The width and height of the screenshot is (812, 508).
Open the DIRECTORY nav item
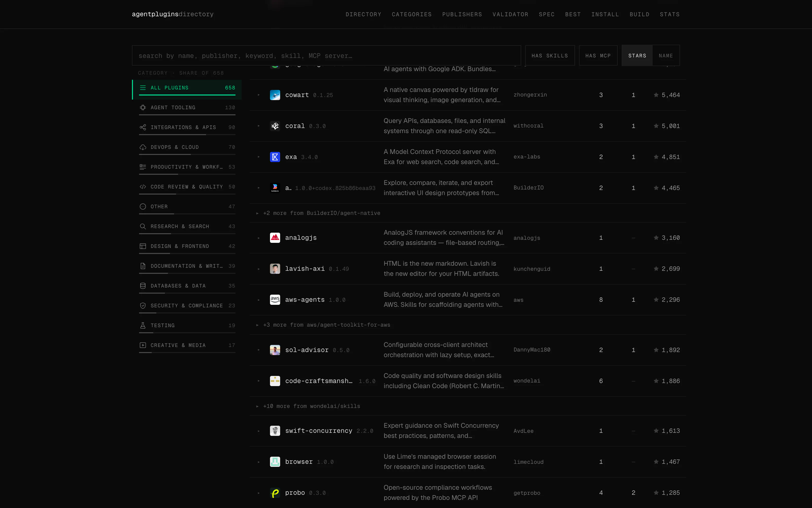(363, 14)
